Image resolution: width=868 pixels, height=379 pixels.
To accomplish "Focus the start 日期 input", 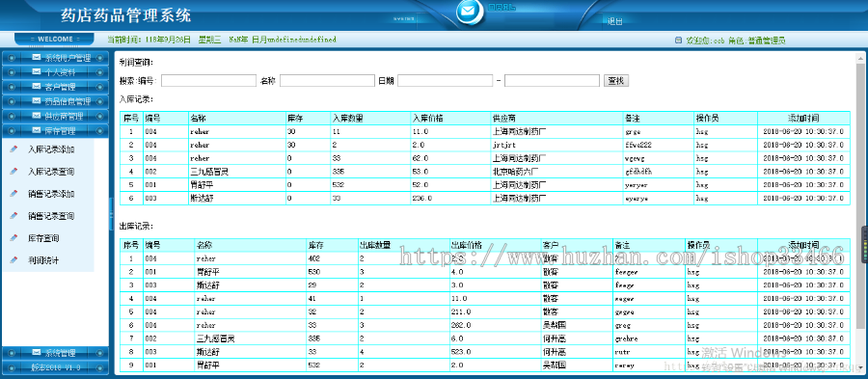I will 445,81.
